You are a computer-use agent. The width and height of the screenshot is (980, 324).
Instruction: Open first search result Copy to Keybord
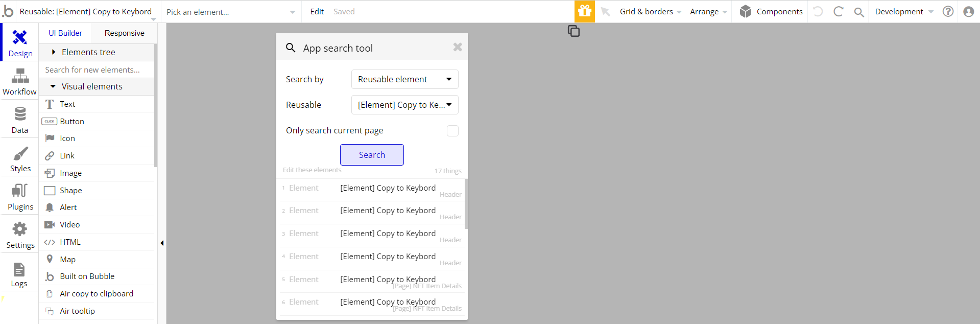pyautogui.click(x=388, y=188)
